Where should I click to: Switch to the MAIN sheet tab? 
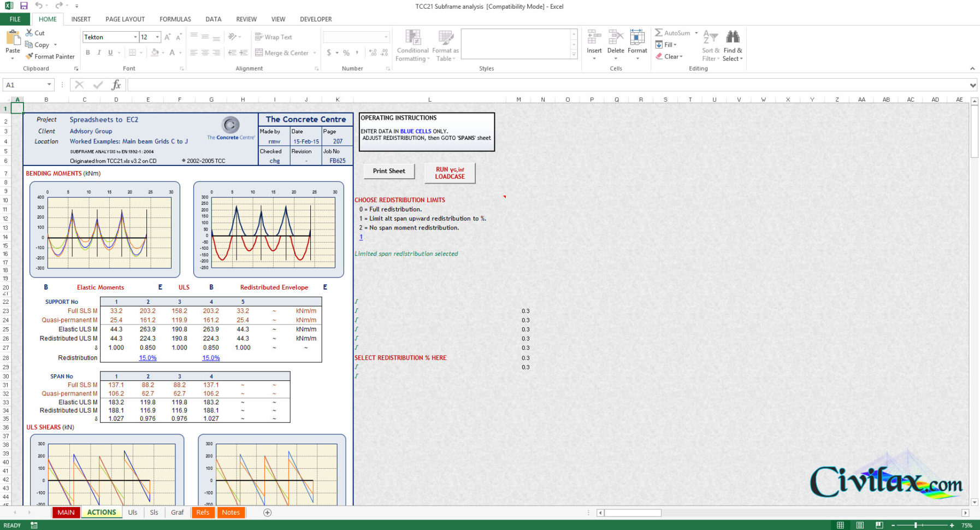[66, 513]
